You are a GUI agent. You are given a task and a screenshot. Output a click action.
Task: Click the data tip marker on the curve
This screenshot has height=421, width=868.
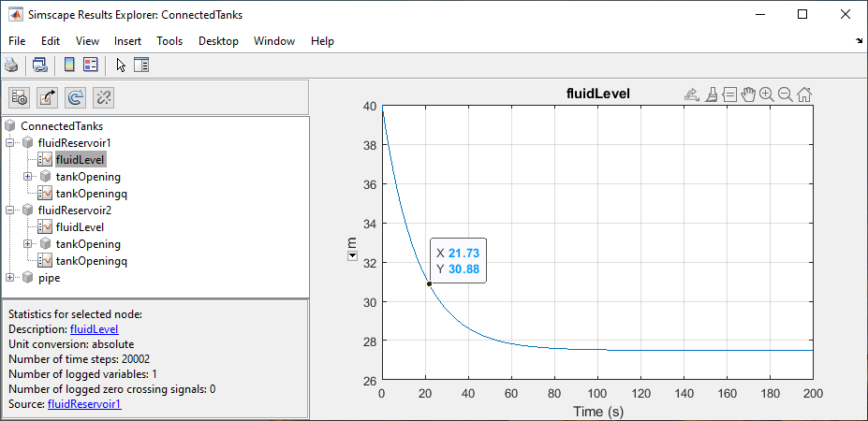pos(429,283)
